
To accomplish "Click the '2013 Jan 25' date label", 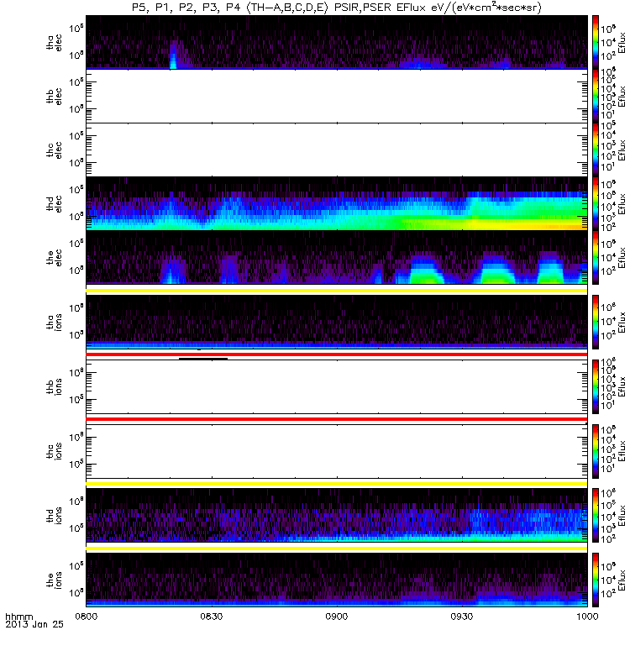I will pos(34,624).
